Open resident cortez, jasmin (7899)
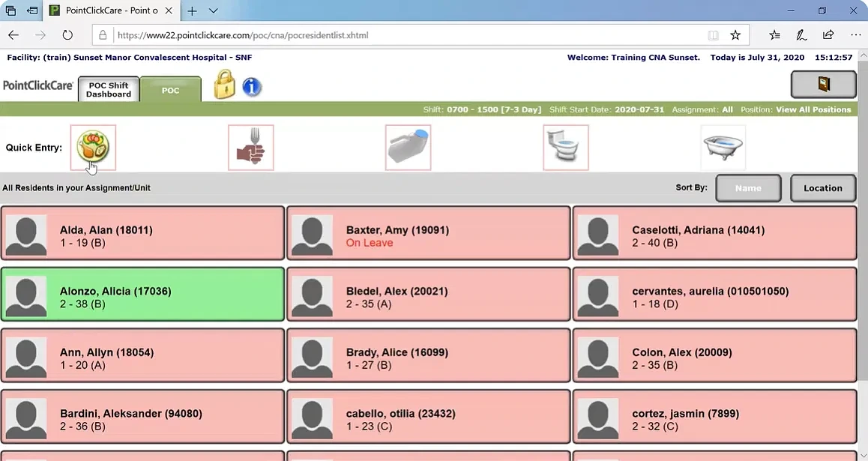The height and width of the screenshot is (461, 868). (x=714, y=416)
